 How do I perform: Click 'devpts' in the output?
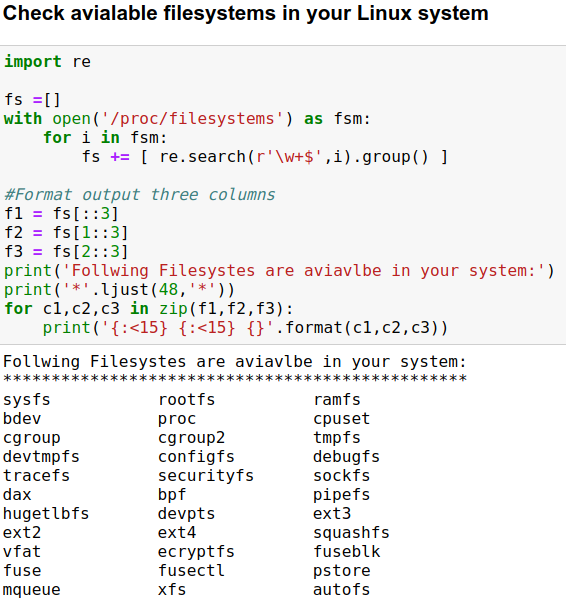coord(186,514)
